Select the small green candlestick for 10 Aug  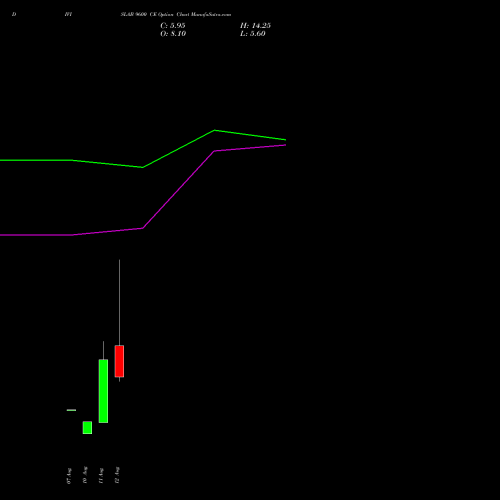[87, 428]
